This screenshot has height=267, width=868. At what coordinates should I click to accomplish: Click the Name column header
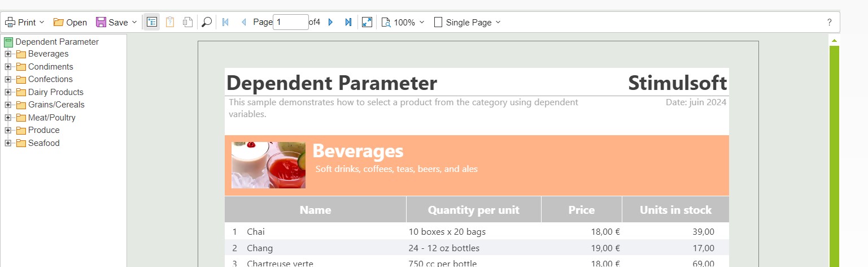click(x=315, y=210)
